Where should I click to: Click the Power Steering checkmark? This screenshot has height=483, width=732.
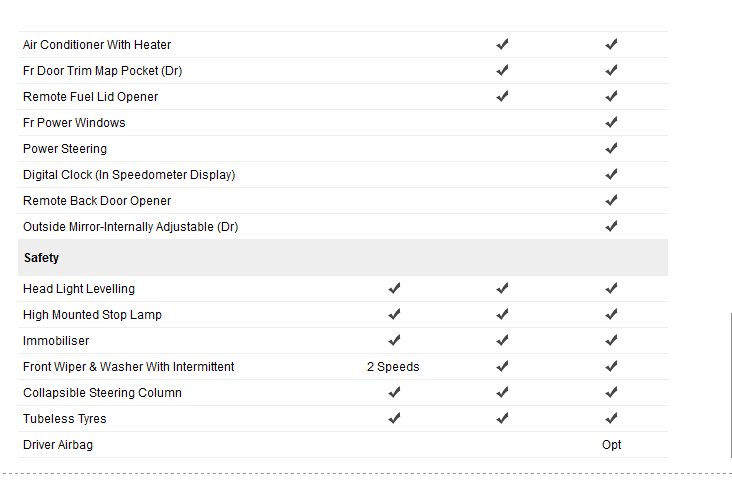click(x=612, y=149)
